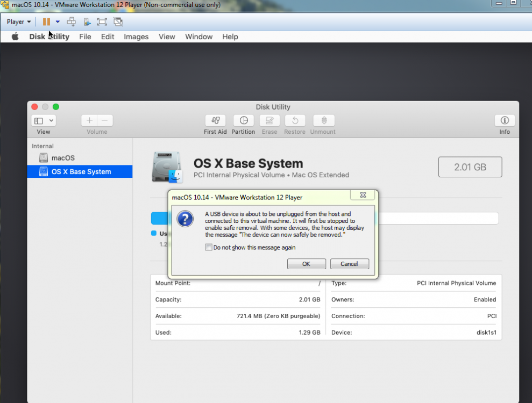Open the Edit menu
Screen dimensions: 532x403
108,37
